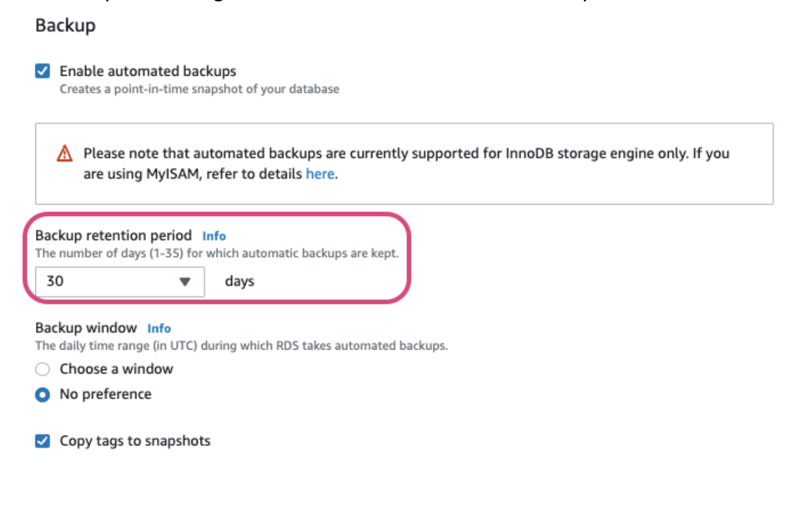The height and width of the screenshot is (532, 805).
Task: Open Info link beside Backup window
Action: point(159,328)
